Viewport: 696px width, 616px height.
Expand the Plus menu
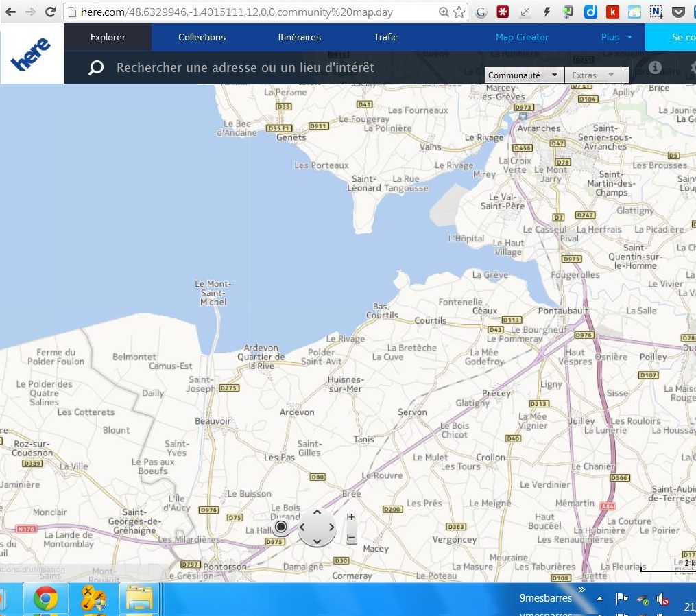pos(616,37)
